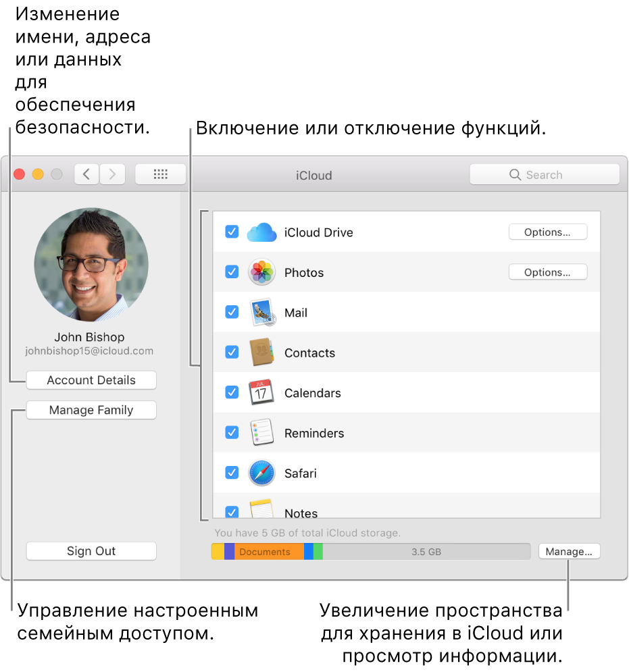Screen dimensions: 629x672
Task: Go back with the left arrow button
Action: [x=86, y=174]
